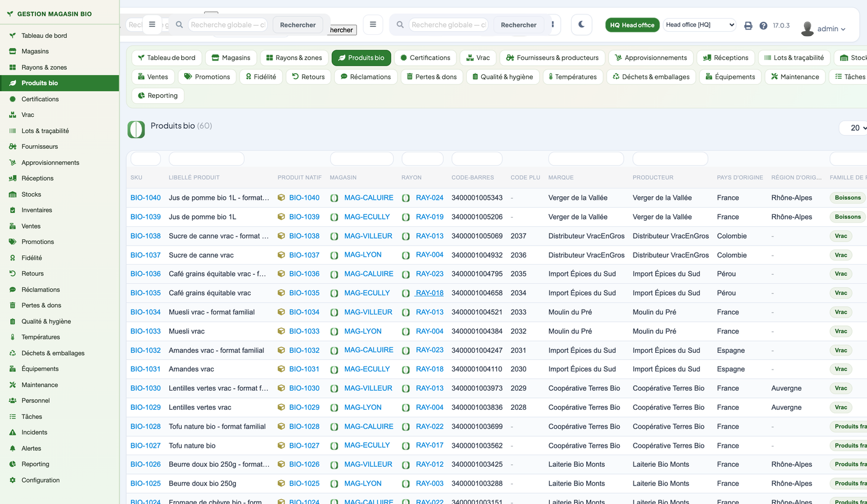The width and height of the screenshot is (867, 504).
Task: Click the gear icon beside Configuration
Action: coord(12,480)
